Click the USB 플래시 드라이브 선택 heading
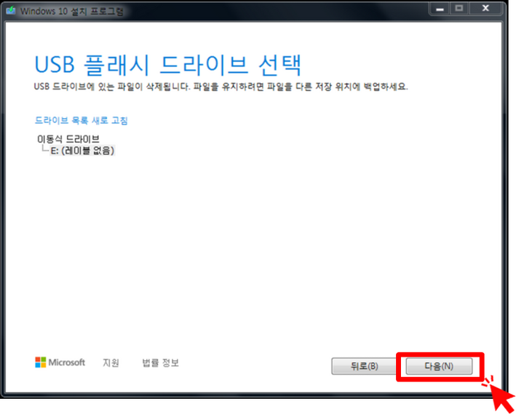 tap(168, 65)
